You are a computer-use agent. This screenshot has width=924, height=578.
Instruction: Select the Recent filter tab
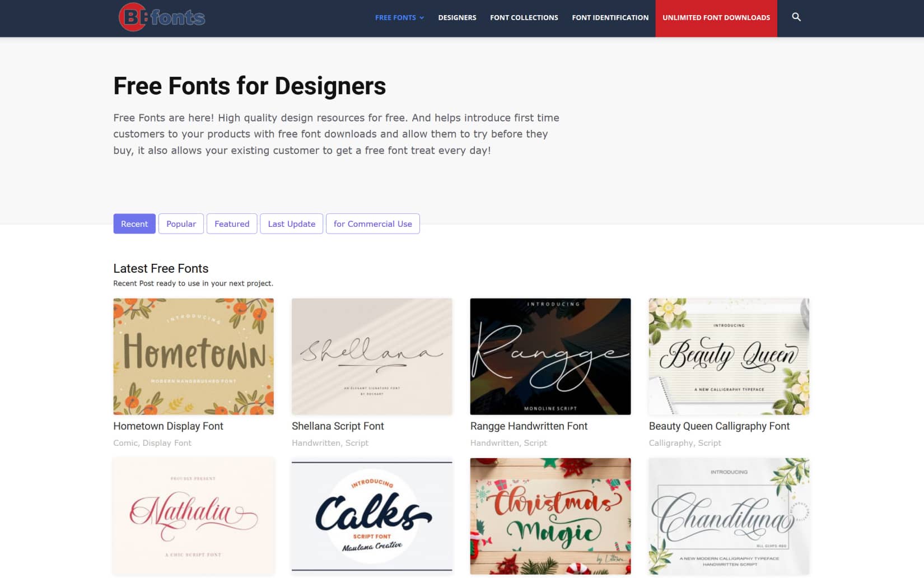(134, 223)
